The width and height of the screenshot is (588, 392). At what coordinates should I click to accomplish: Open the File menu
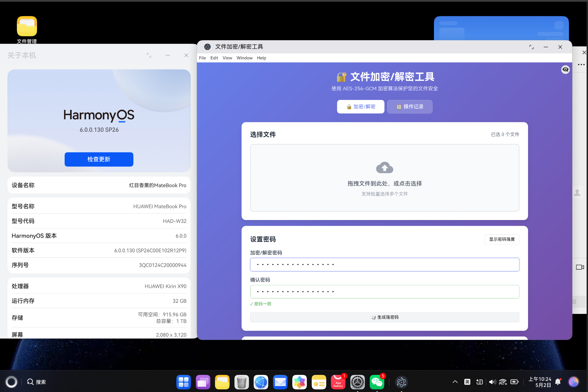(202, 58)
